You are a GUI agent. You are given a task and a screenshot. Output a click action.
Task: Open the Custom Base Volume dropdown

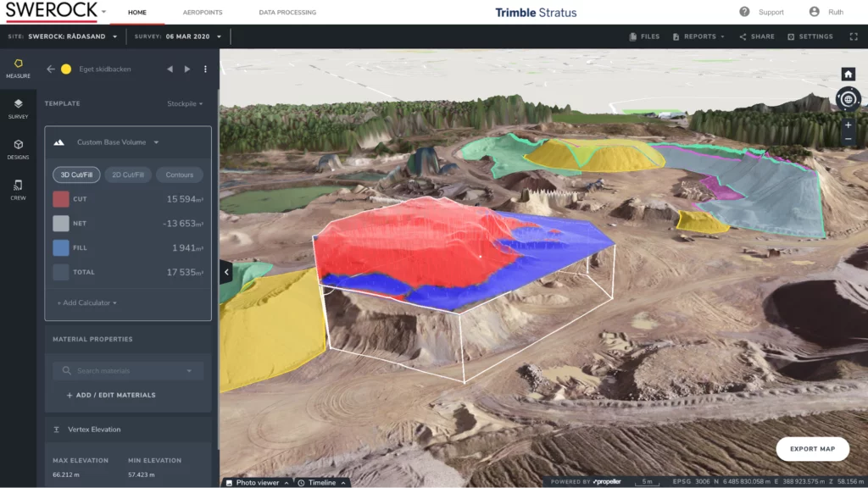[118, 142]
